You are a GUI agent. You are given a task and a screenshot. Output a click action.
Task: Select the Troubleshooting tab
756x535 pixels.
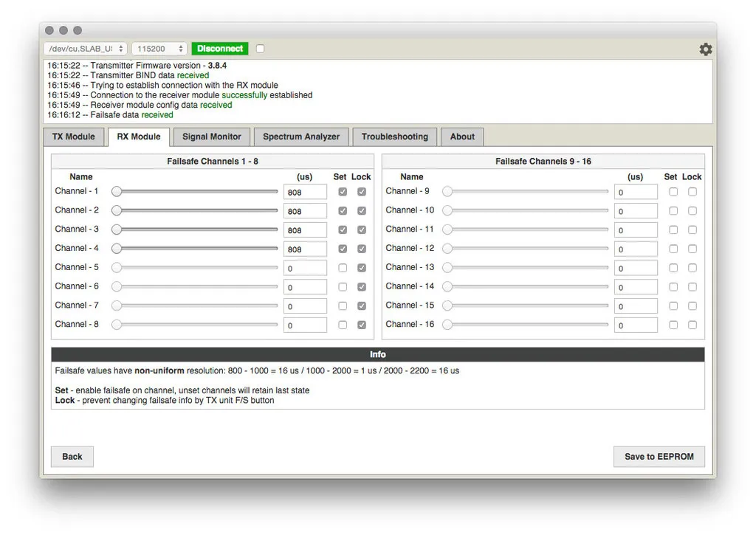[x=394, y=137]
